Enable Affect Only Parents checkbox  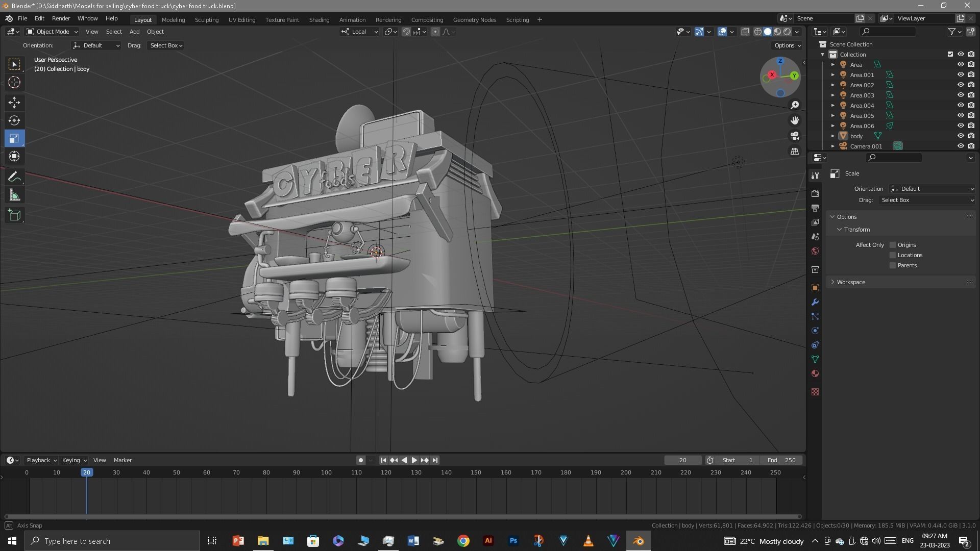pyautogui.click(x=893, y=265)
